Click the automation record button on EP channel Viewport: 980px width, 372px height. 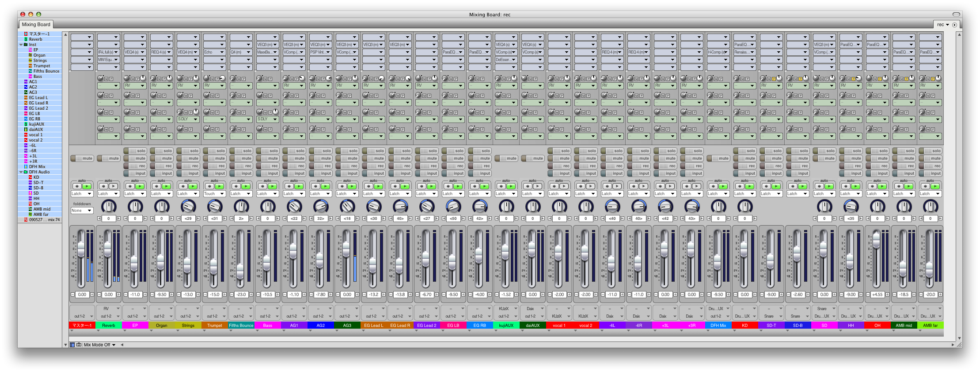coord(130,186)
